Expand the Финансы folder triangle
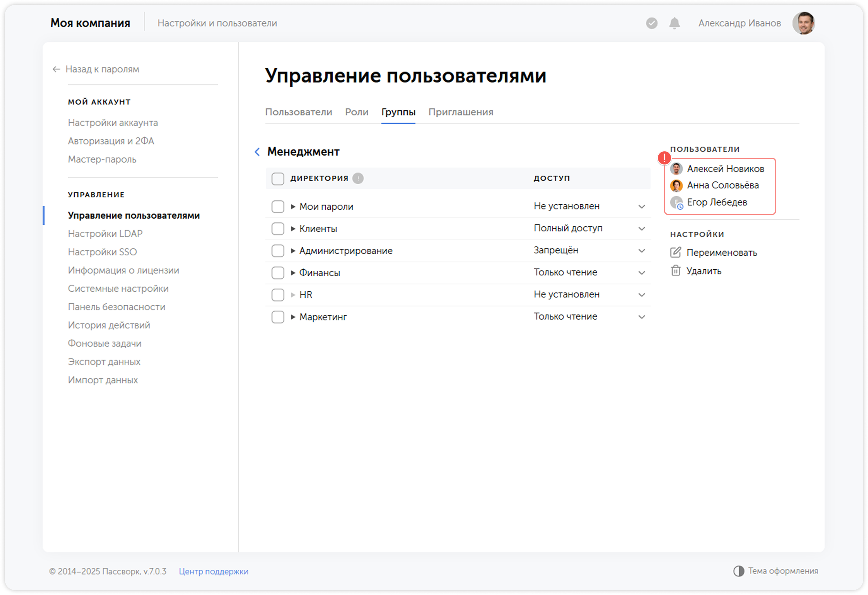868x595 pixels. coord(293,273)
